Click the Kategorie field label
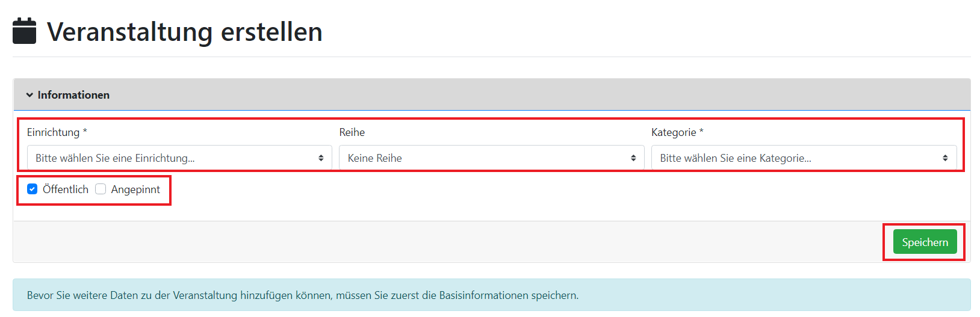 click(674, 132)
